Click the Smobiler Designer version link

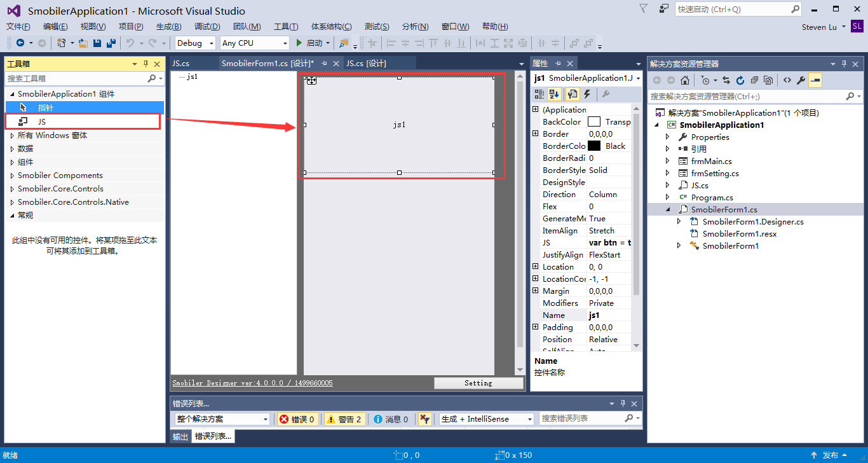[x=252, y=383]
